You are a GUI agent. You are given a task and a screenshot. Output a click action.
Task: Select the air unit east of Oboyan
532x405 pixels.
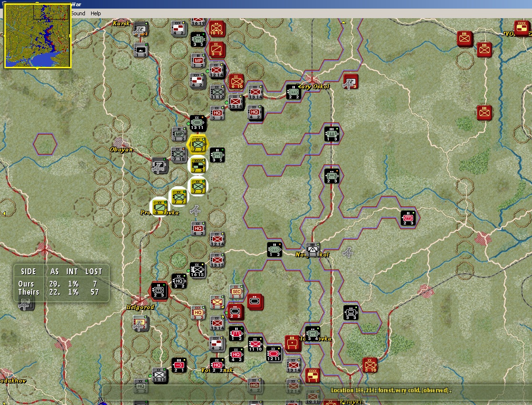pos(159,165)
